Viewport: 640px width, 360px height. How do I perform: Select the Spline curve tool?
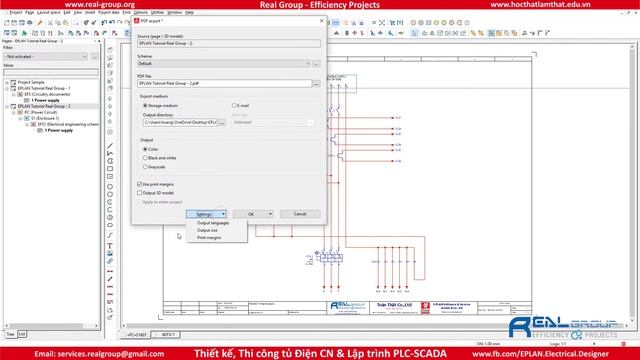110,236
